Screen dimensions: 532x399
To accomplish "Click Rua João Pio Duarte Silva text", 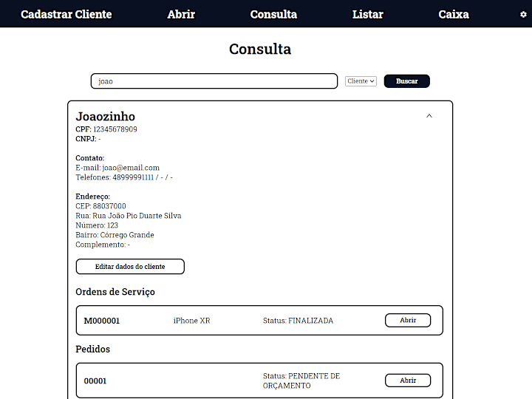I will (x=137, y=216).
